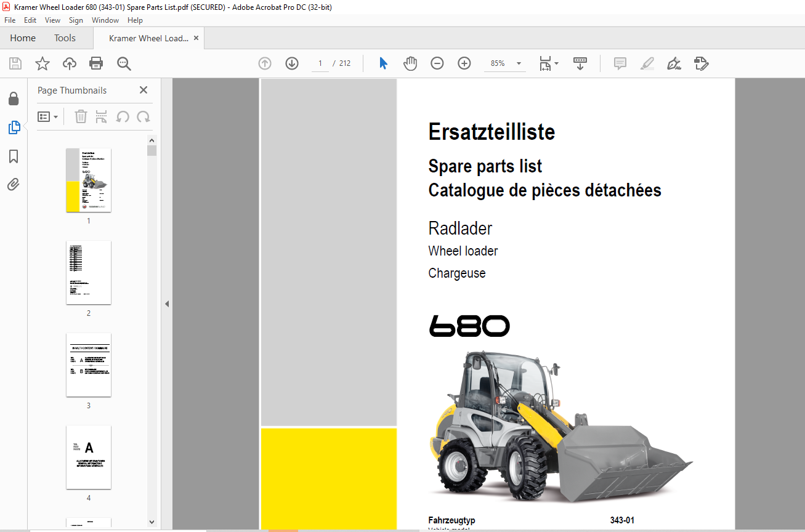This screenshot has height=532, width=805.
Task: Click the Save file icon
Action: (15, 63)
